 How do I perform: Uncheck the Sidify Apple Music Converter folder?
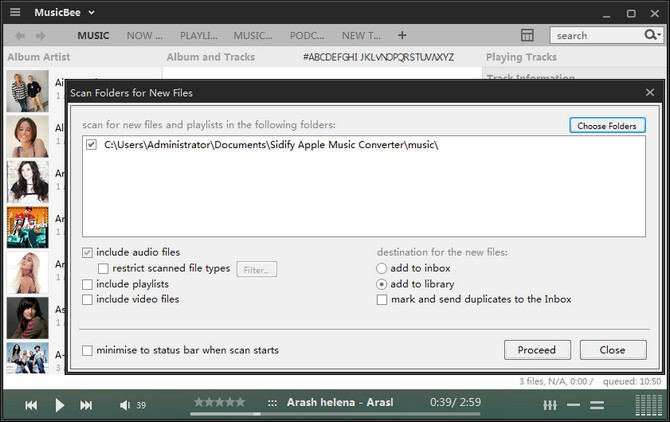click(91, 144)
